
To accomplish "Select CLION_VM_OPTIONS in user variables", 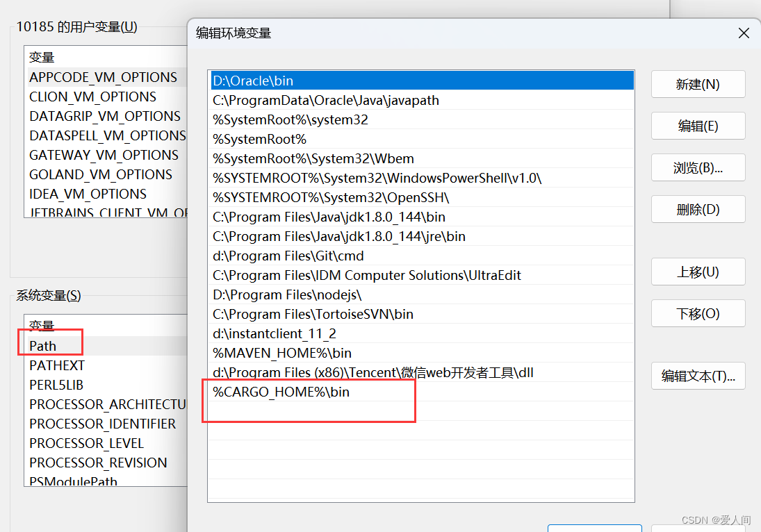I will [107, 97].
